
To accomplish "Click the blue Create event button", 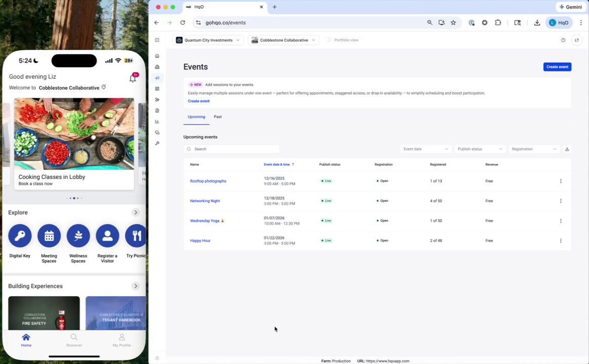I will pos(557,67).
